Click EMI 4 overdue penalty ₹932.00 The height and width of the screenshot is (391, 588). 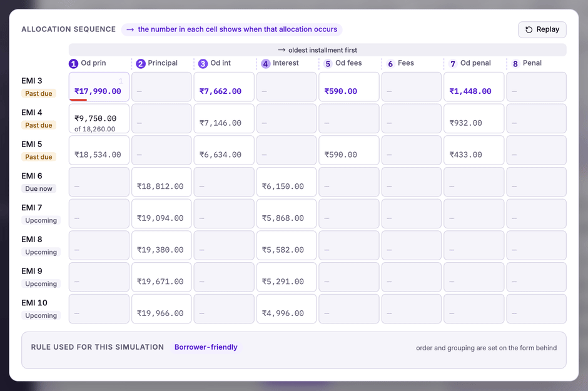[x=474, y=118]
